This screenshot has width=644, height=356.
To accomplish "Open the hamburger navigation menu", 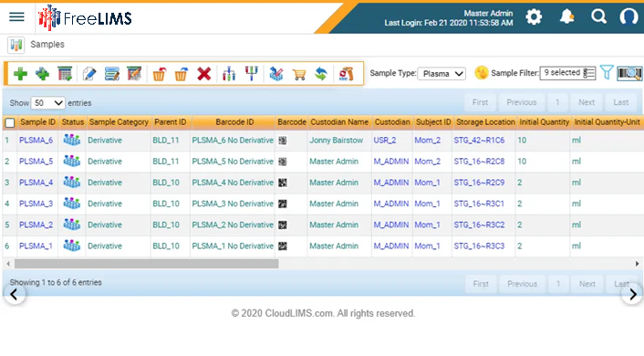I will pos(16,17).
